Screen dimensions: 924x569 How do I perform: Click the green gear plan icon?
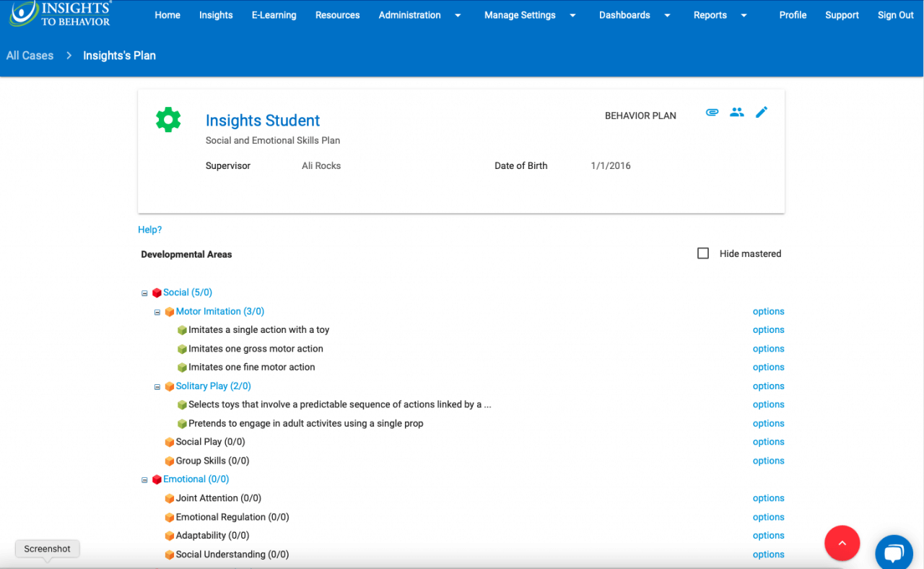pyautogui.click(x=168, y=119)
